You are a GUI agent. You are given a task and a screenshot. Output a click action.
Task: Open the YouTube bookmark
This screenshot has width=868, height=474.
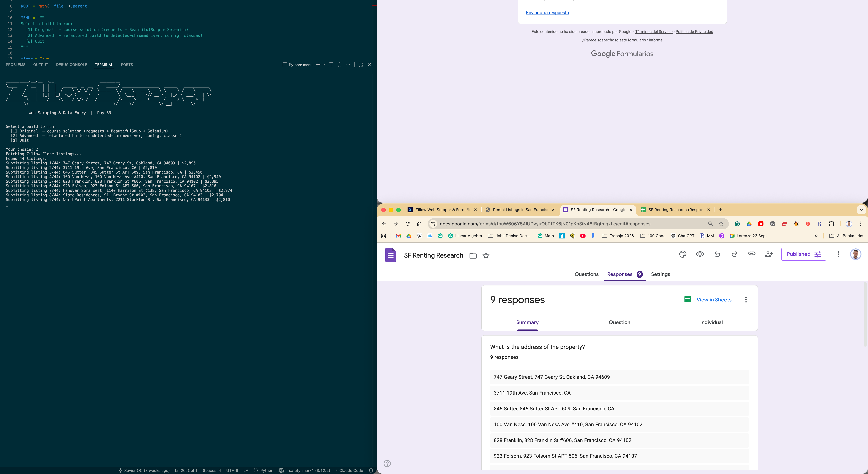[x=583, y=236]
